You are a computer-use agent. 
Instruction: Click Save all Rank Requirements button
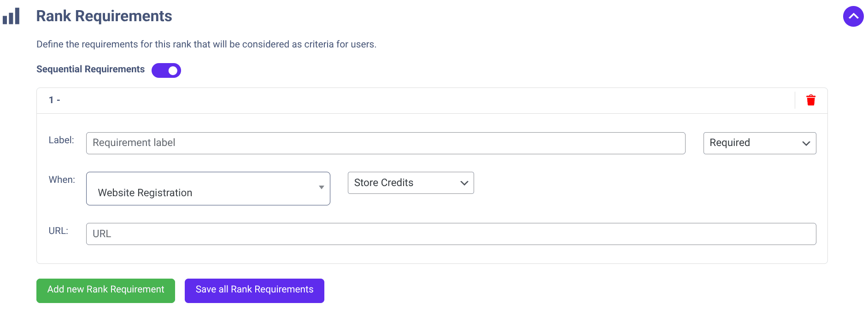coord(254,291)
